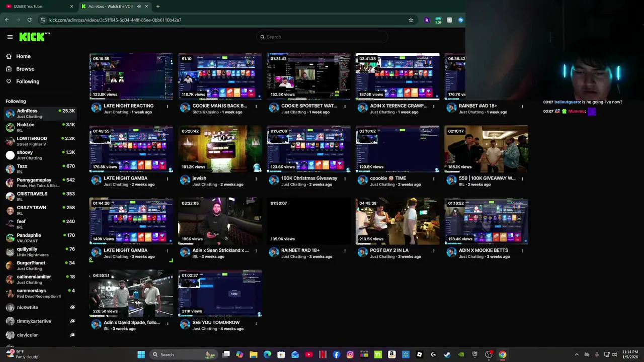Open COOKIE MAN IS BACK video thumbnail
644x362 pixels.
point(220,76)
